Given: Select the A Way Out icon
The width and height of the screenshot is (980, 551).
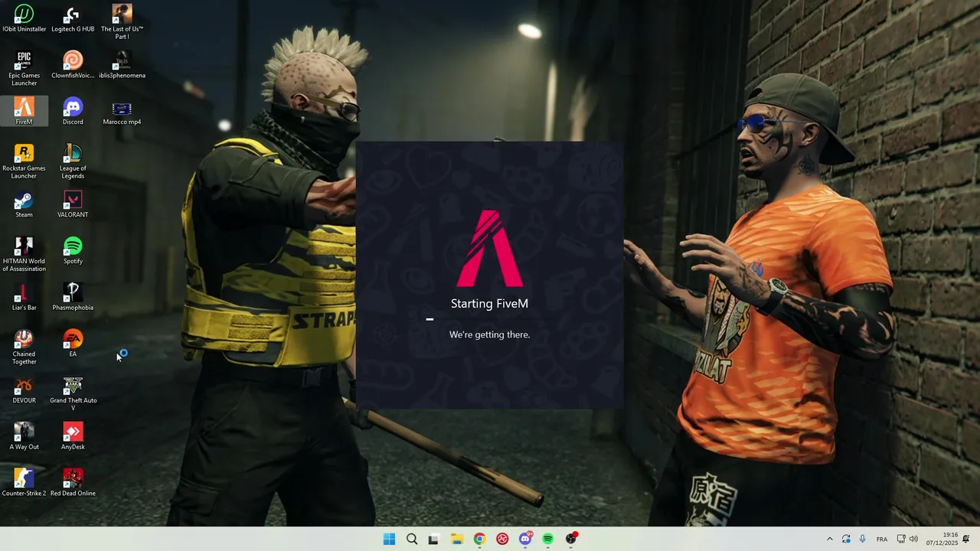Looking at the screenshot, I should tap(24, 437).
